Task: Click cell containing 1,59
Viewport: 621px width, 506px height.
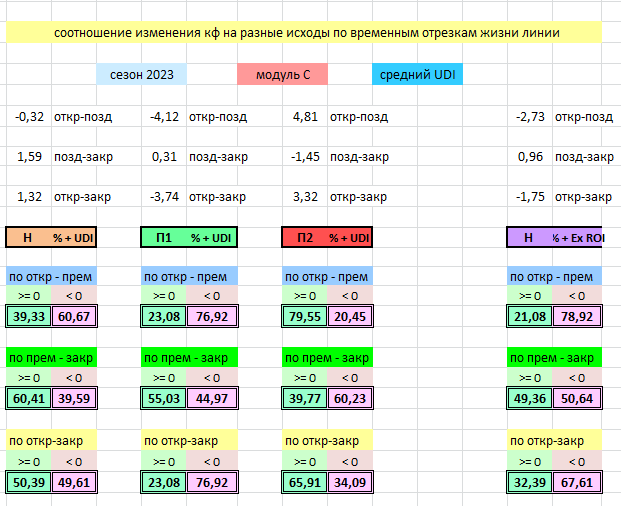Action: [x=29, y=156]
